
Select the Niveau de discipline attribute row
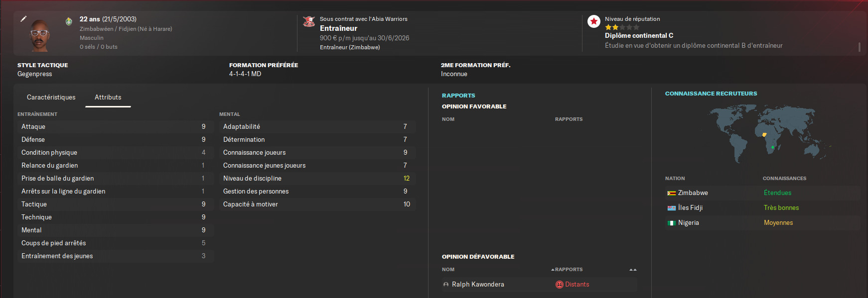(x=317, y=178)
